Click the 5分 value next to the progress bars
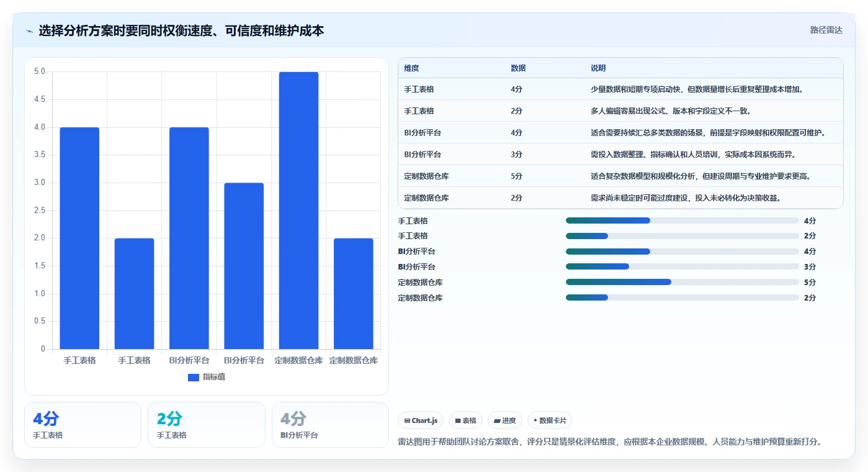Screen dimensions: 868x472 tap(810, 283)
